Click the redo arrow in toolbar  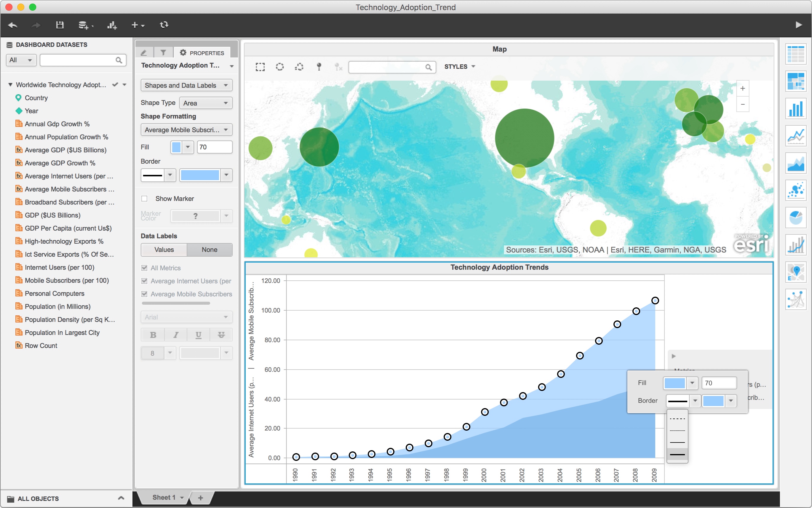[x=36, y=25]
